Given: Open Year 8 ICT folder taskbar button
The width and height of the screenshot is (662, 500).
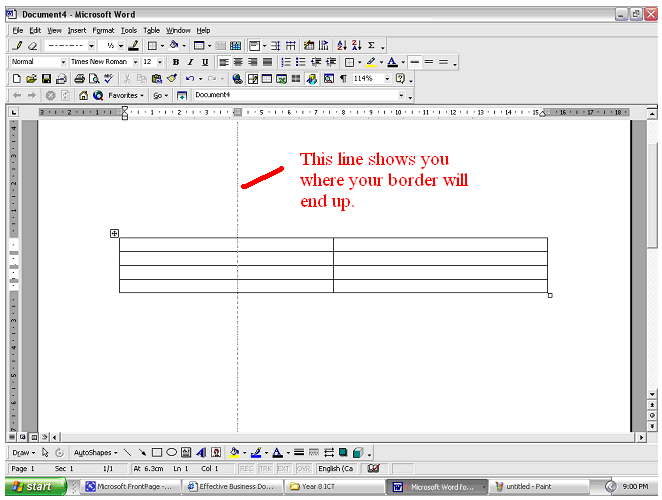Looking at the screenshot, I should point(334,486).
